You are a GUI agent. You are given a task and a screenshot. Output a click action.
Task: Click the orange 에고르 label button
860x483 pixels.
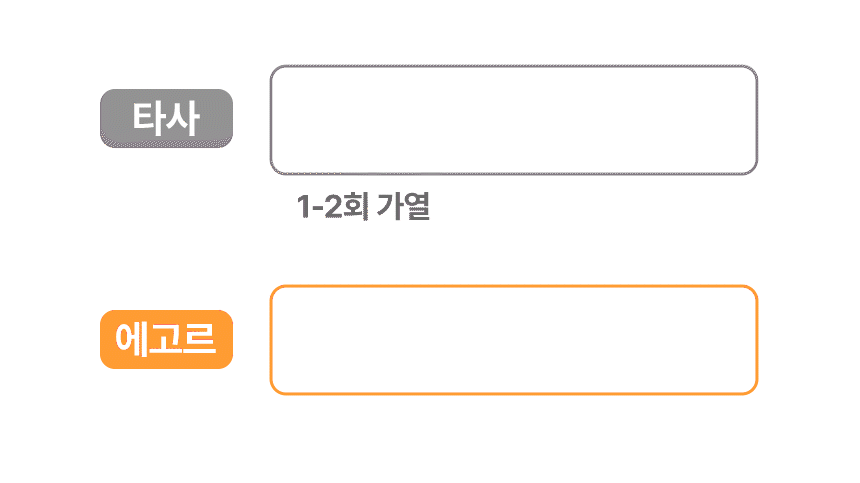click(x=166, y=339)
